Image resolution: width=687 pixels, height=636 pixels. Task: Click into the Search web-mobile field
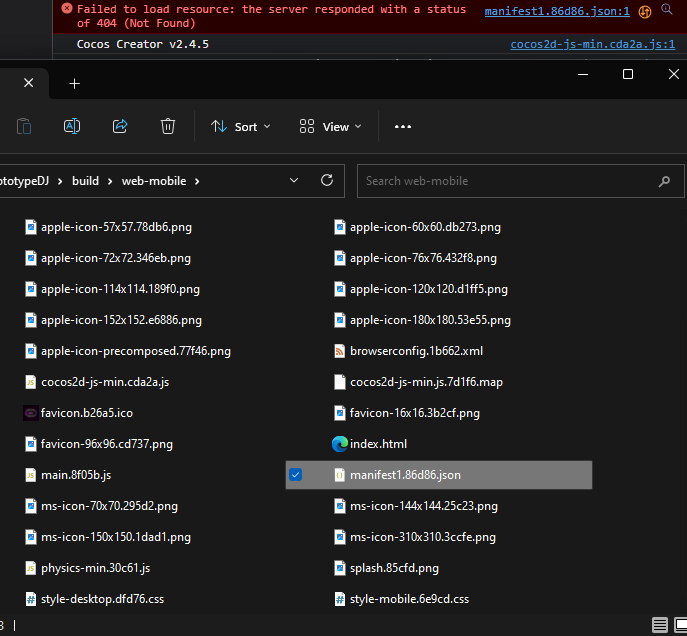[505, 181]
